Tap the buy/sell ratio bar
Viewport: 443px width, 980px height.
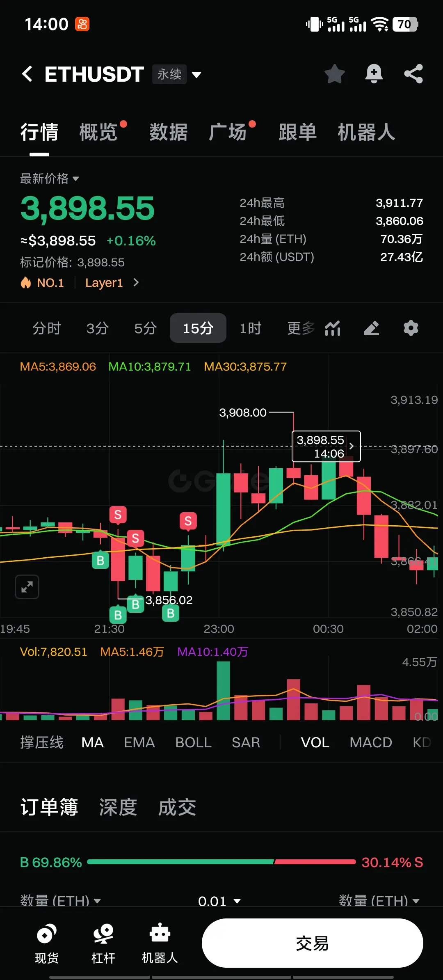[221, 862]
